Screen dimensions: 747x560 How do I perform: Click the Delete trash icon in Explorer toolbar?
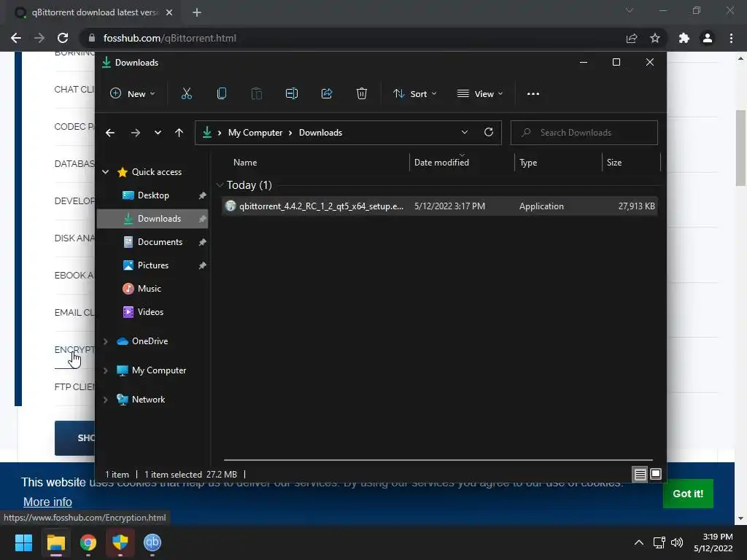pos(362,94)
